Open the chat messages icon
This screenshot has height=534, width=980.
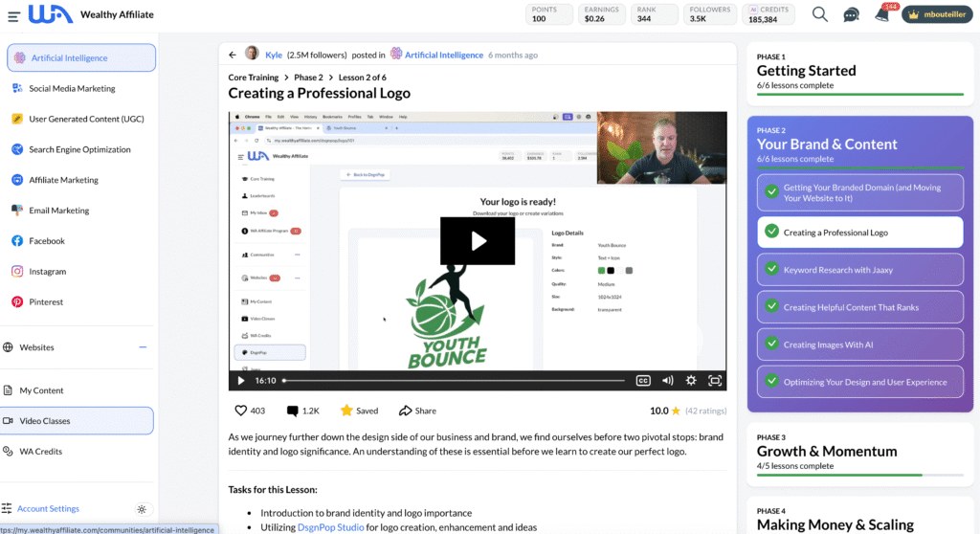(851, 15)
